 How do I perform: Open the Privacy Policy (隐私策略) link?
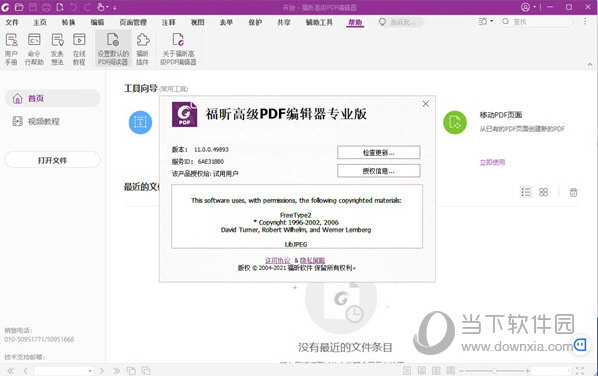pos(312,260)
